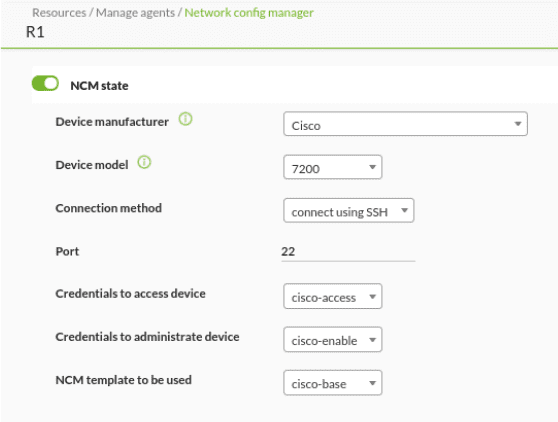Open the cisco-enable credentials dropdown
Image resolution: width=558 pixels, height=422 pixels.
(x=333, y=339)
